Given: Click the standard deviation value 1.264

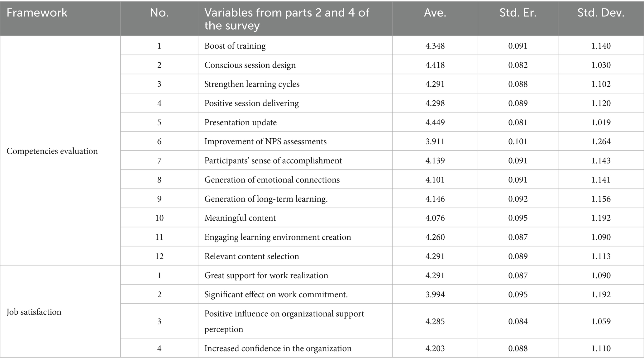Looking at the screenshot, I should click(601, 141).
